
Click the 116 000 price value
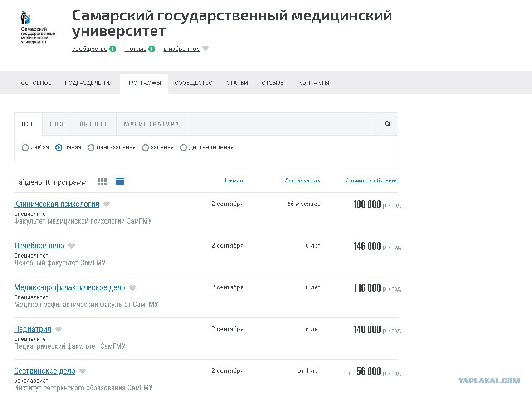click(367, 288)
